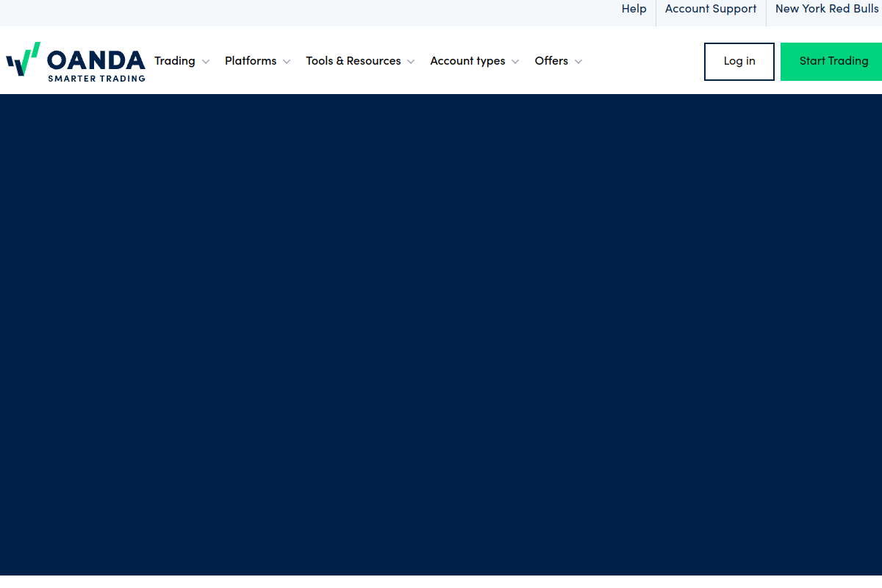
Task: Click the Log in button
Action: point(739,62)
